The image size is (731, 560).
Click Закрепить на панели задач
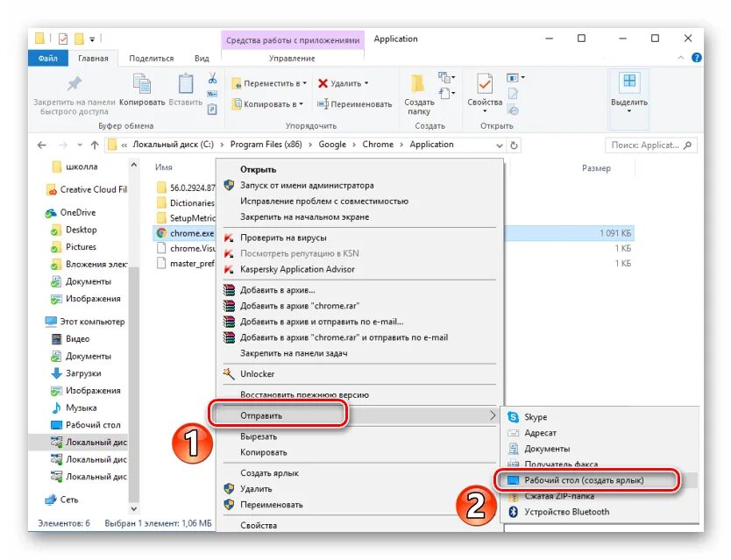pyautogui.click(x=294, y=353)
